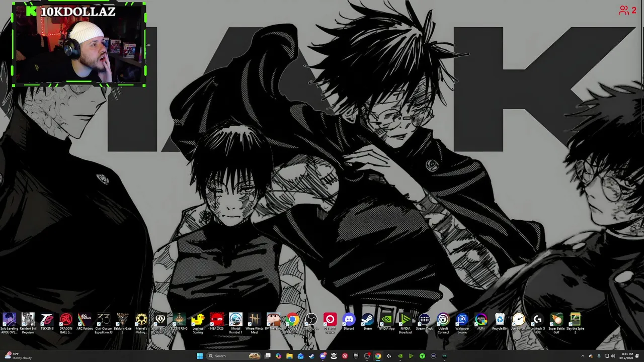
Task: Select NVIDIA Broadcast desktop icon
Action: point(406,323)
